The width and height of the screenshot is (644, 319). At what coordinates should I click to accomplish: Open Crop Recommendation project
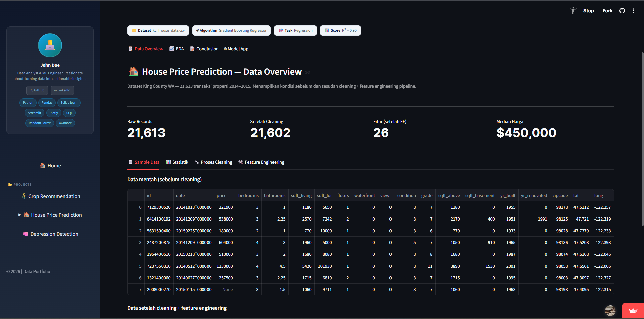(x=50, y=196)
